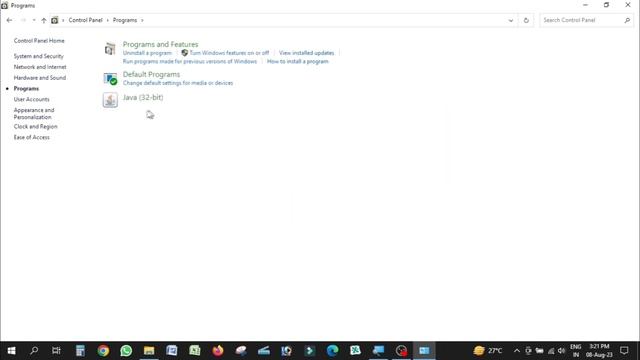
Task: Click the Programs and Features heading
Action: pyautogui.click(x=160, y=44)
